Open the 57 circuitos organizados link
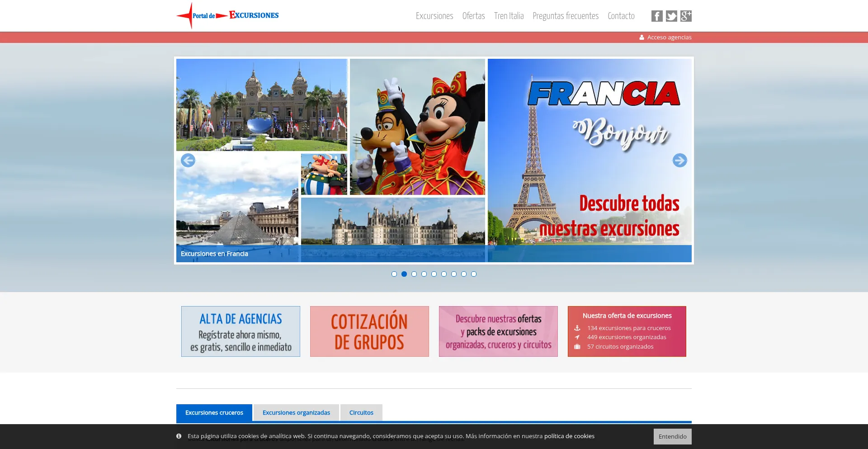 pos(620,347)
